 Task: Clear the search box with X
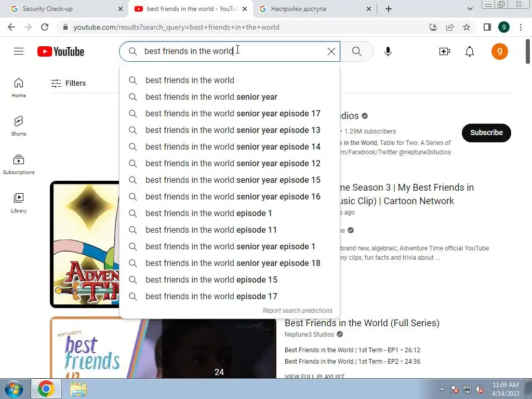click(331, 51)
